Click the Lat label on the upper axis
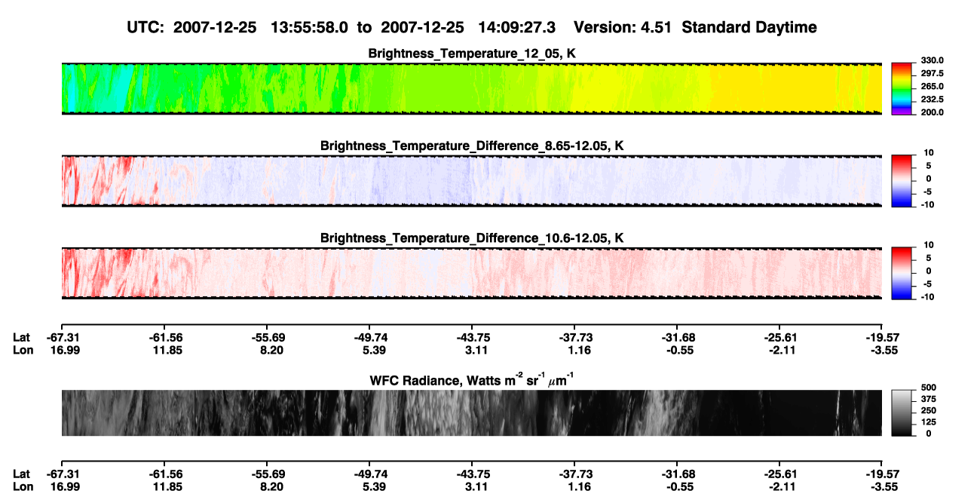Viewport: 980px width, 503px height. tap(21, 337)
